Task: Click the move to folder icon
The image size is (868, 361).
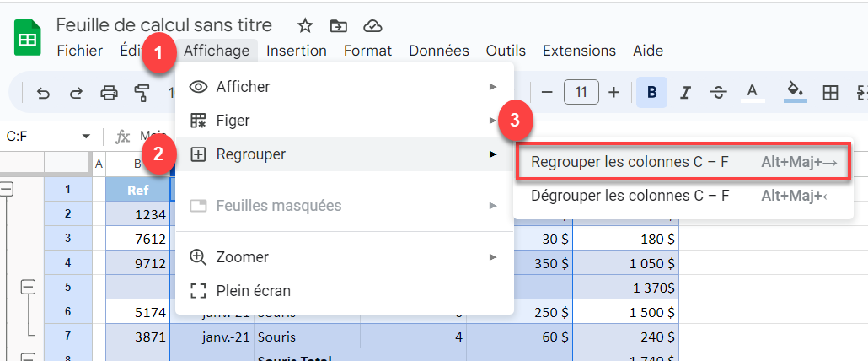Action: coord(338,25)
